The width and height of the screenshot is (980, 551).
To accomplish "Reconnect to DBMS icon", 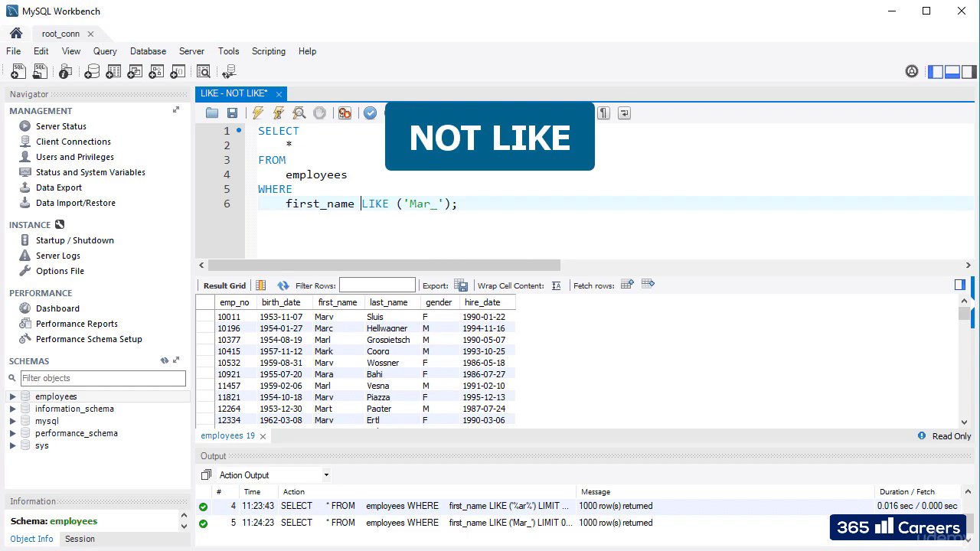I will click(229, 72).
